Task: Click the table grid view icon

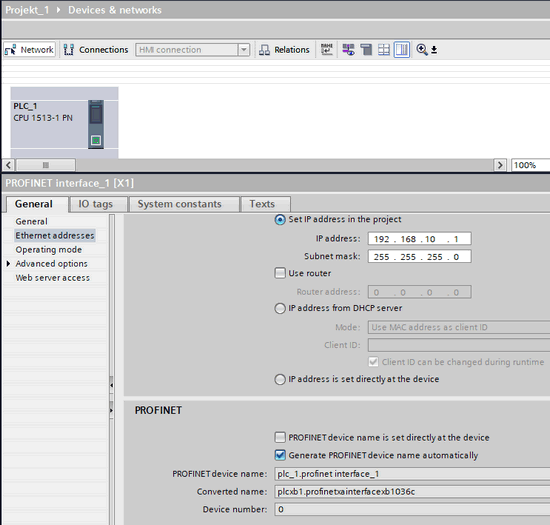Action: tap(384, 49)
